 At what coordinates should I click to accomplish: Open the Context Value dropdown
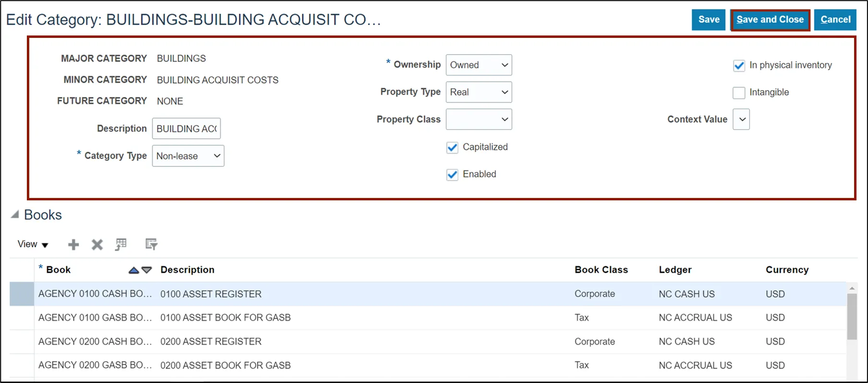coord(741,119)
